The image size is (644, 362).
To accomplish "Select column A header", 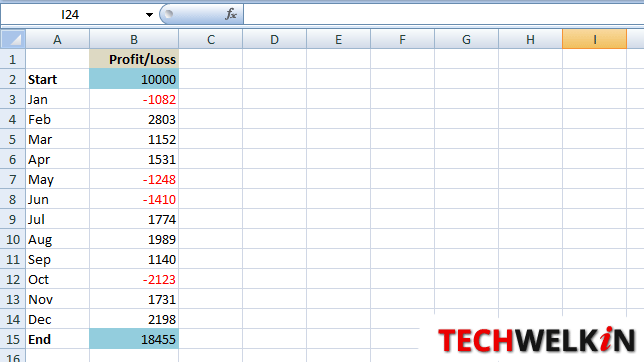I will [x=58, y=39].
